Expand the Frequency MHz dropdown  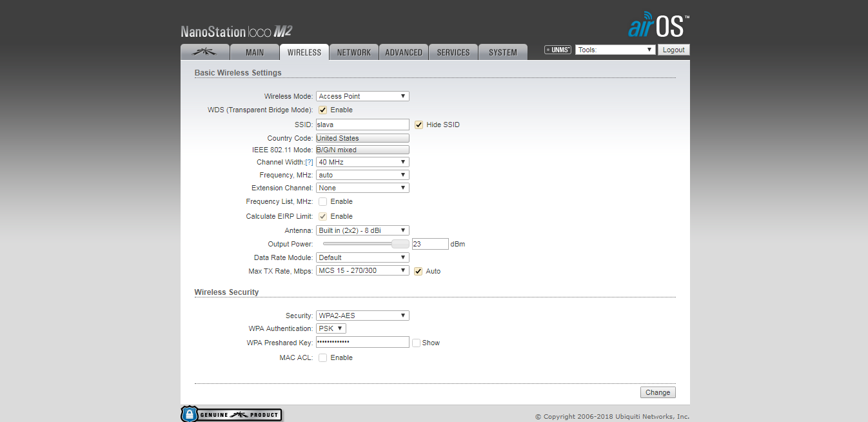pyautogui.click(x=362, y=175)
